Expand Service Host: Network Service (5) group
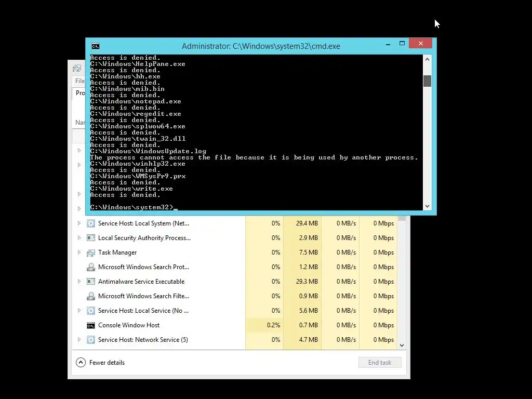Screen dimensions: 532x399 pyautogui.click(x=79, y=340)
